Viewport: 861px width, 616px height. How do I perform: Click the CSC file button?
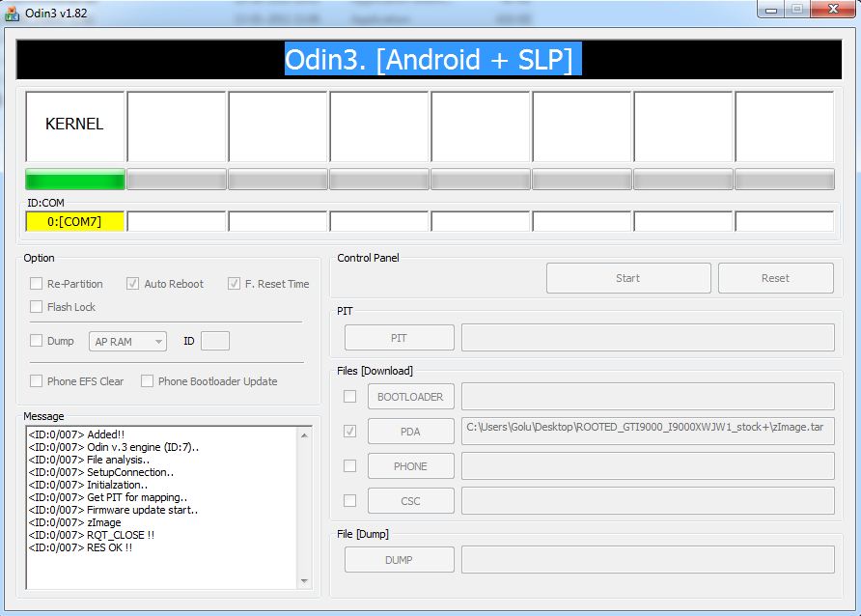pos(410,501)
